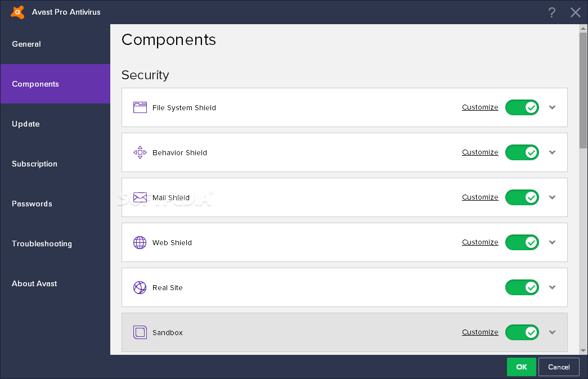Expand File System Shield details chevron

pyautogui.click(x=552, y=107)
